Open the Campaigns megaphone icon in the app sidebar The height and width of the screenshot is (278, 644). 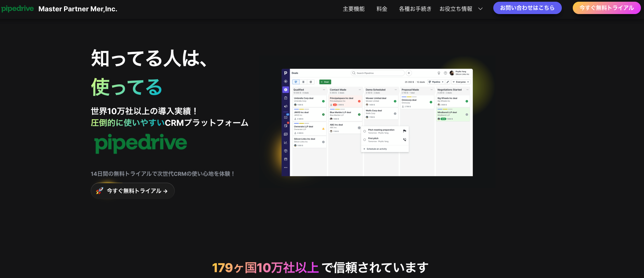286,106
